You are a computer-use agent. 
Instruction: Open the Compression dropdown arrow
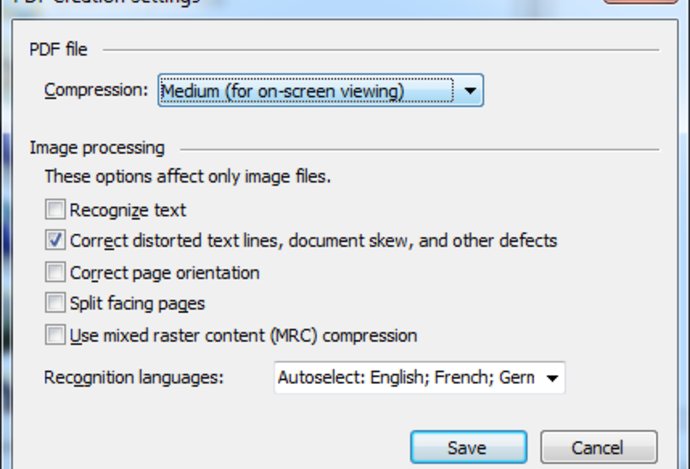[470, 92]
